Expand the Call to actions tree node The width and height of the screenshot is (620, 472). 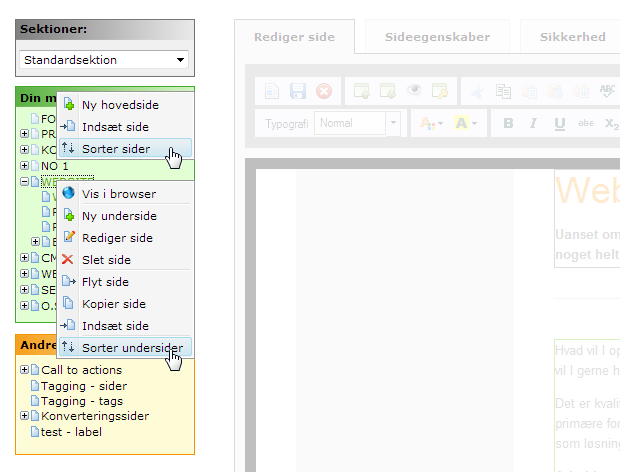(25, 370)
